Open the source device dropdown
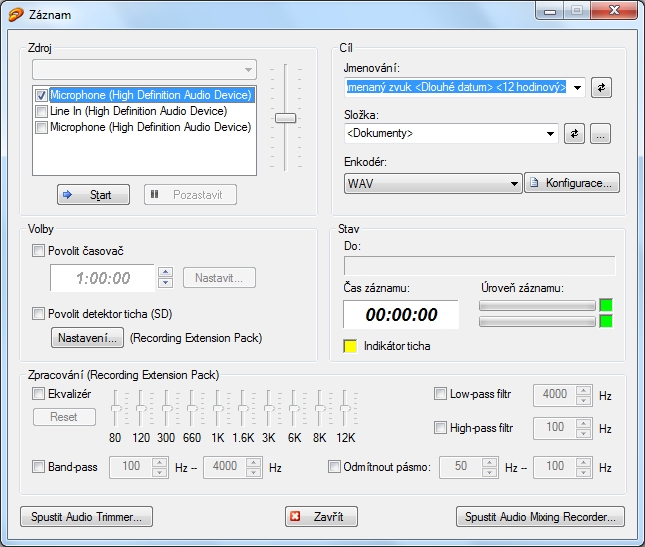The width and height of the screenshot is (645, 547). click(x=144, y=70)
